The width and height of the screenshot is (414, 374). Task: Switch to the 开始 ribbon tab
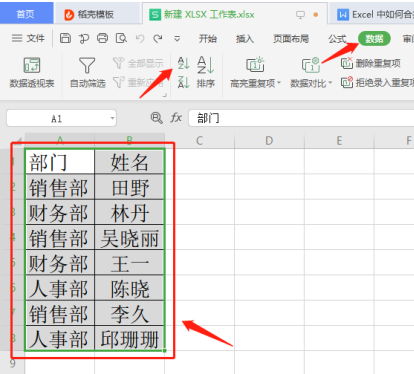tap(208, 39)
